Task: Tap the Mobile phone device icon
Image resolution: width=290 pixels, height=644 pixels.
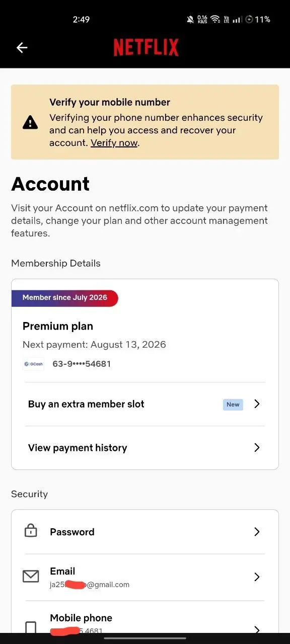Action: coord(31,628)
